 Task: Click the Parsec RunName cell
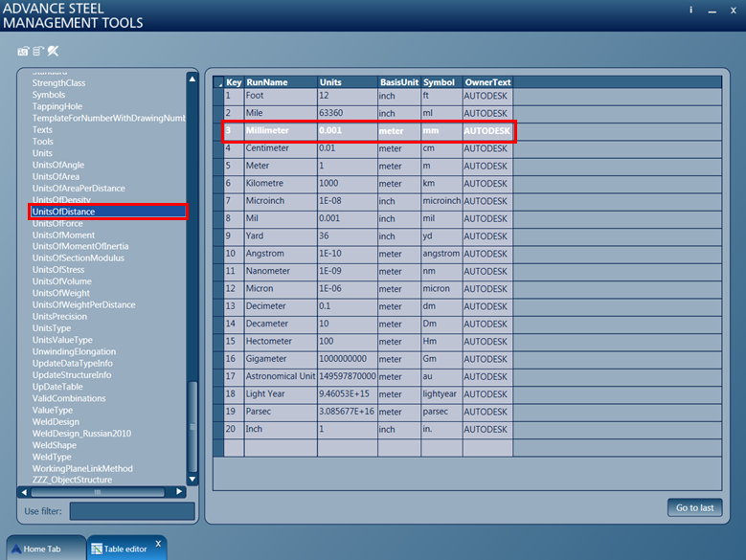tap(281, 412)
